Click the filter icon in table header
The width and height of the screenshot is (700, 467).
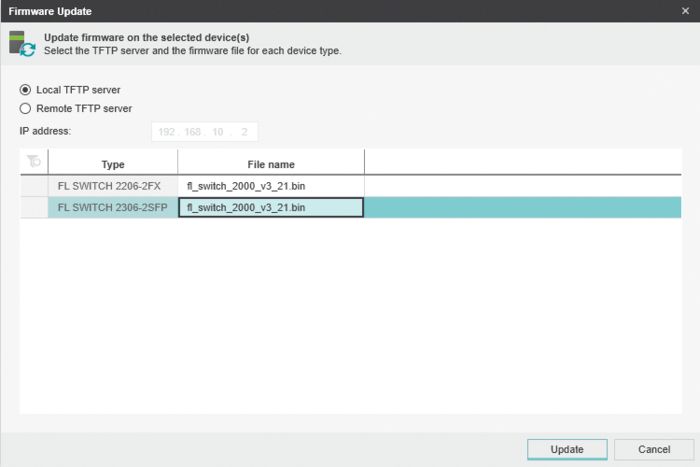tap(34, 161)
